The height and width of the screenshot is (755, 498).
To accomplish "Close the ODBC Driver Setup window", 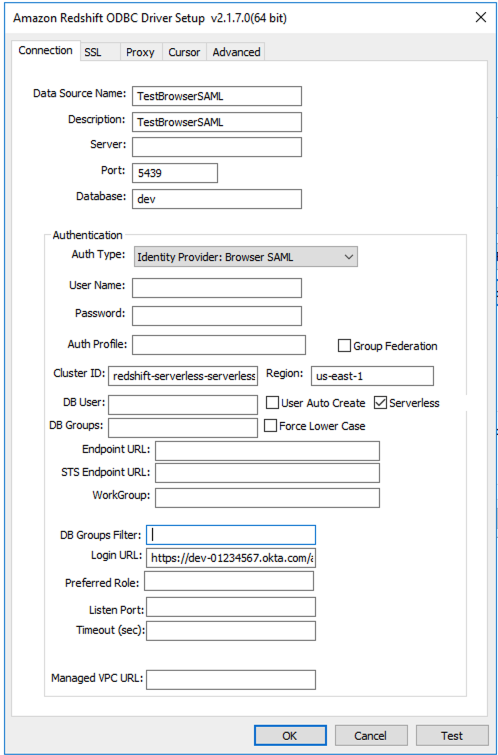I will click(480, 18).
